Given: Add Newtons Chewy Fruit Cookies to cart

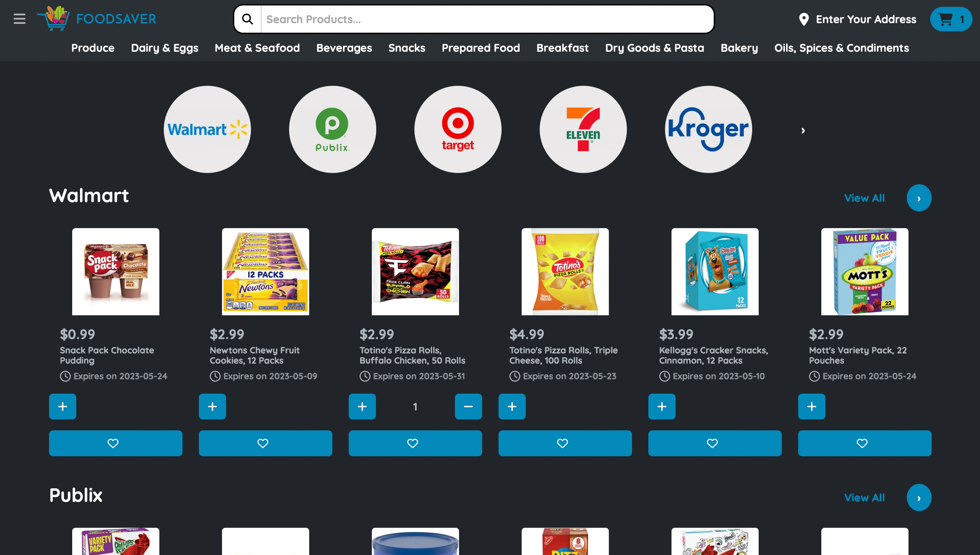Looking at the screenshot, I should (x=212, y=407).
